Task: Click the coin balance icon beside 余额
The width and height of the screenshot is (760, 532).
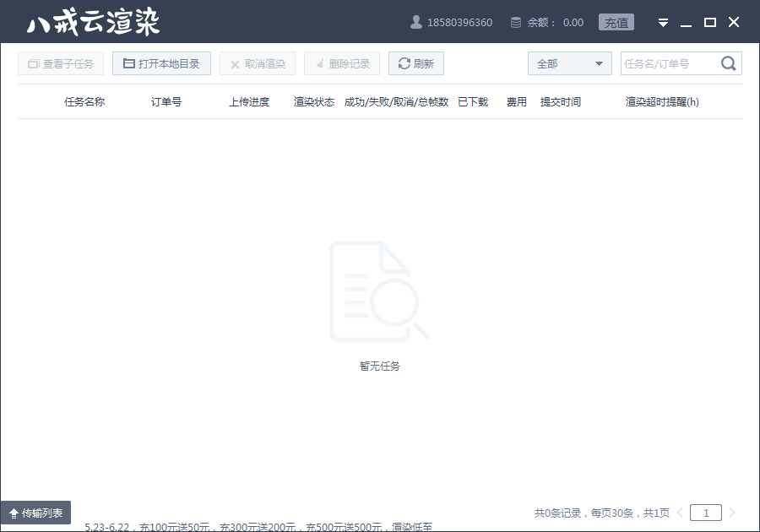Action: pos(515,22)
